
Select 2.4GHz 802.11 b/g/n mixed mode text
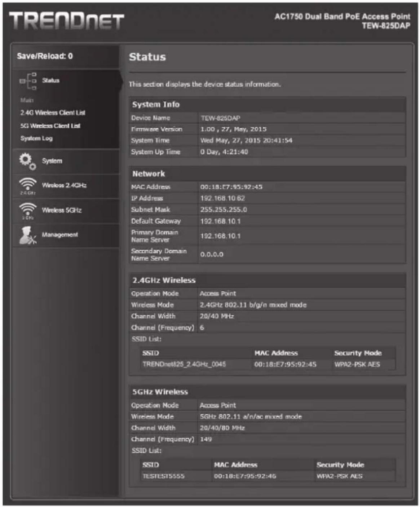coord(253,305)
